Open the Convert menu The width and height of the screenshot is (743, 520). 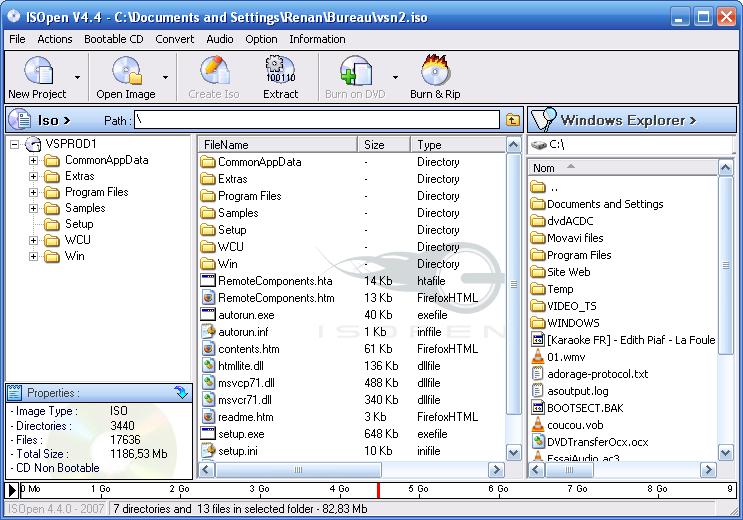(175, 39)
